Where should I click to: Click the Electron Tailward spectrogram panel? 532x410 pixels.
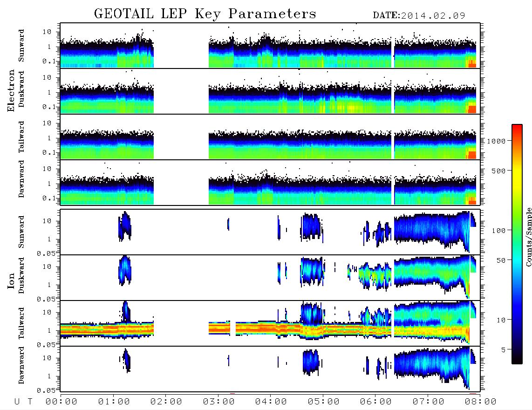(x=270, y=137)
